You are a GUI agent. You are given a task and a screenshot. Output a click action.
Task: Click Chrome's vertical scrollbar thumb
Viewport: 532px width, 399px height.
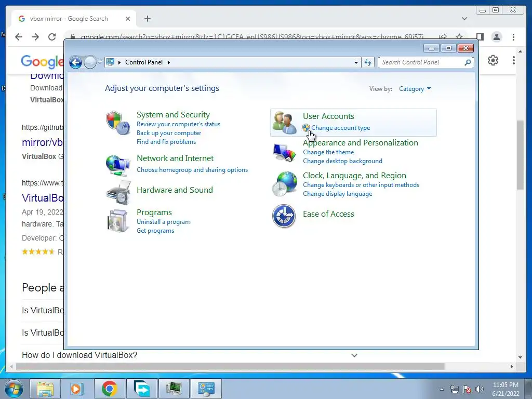(520, 155)
